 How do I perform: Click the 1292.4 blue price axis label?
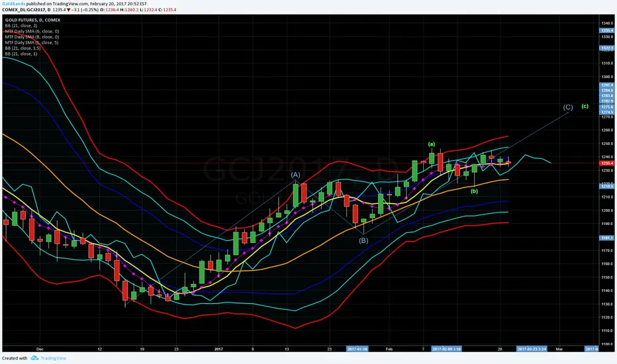coord(606,85)
